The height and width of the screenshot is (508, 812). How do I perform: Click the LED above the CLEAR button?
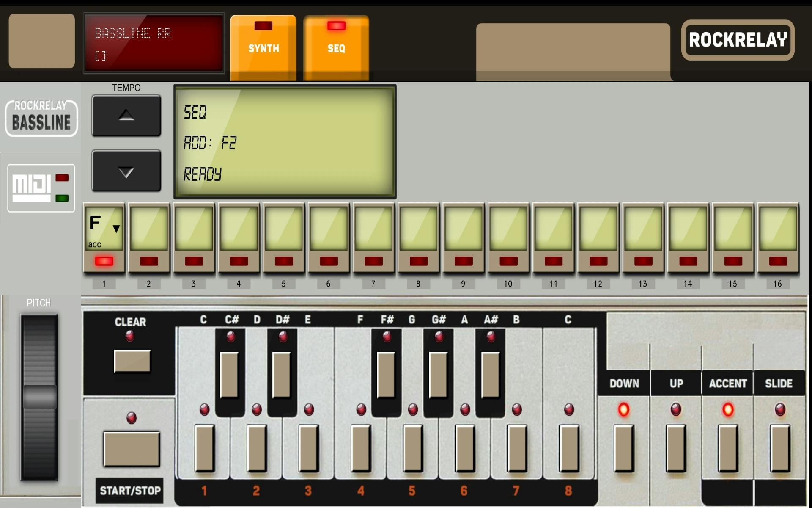pos(130,337)
